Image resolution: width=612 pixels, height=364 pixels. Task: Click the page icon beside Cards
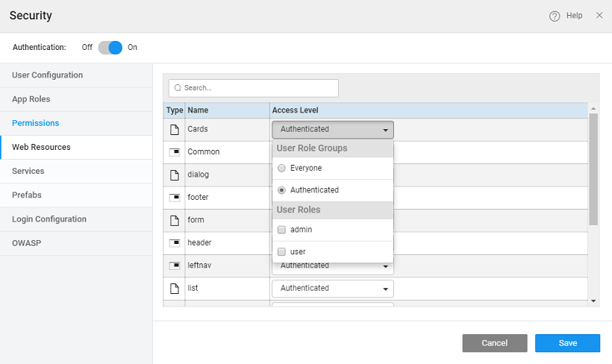coord(175,130)
